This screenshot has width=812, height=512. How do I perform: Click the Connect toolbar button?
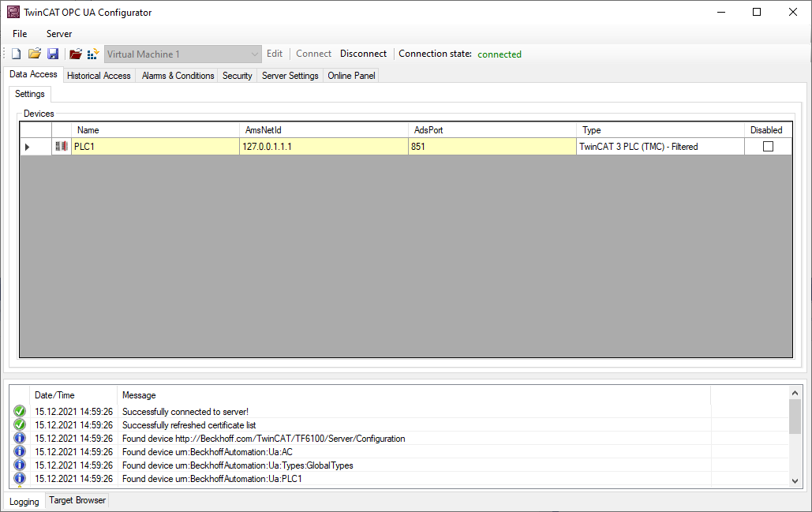[313, 54]
